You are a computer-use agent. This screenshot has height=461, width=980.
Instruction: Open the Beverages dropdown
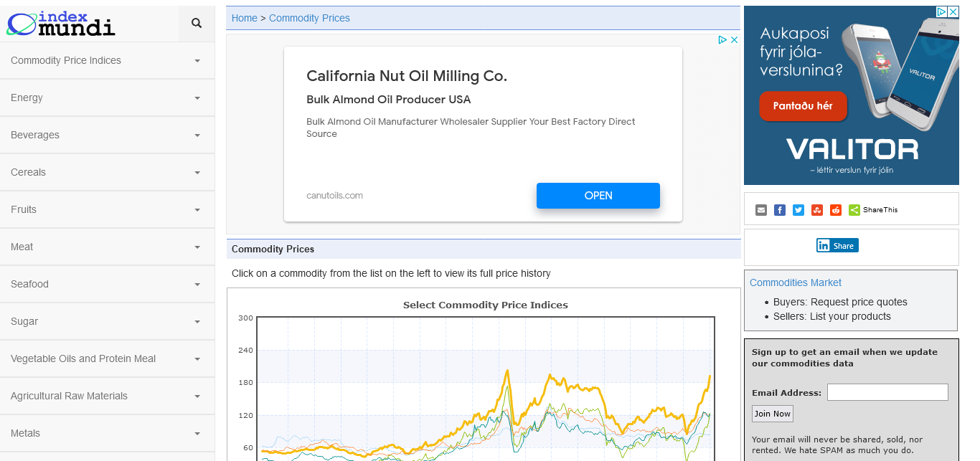click(107, 135)
